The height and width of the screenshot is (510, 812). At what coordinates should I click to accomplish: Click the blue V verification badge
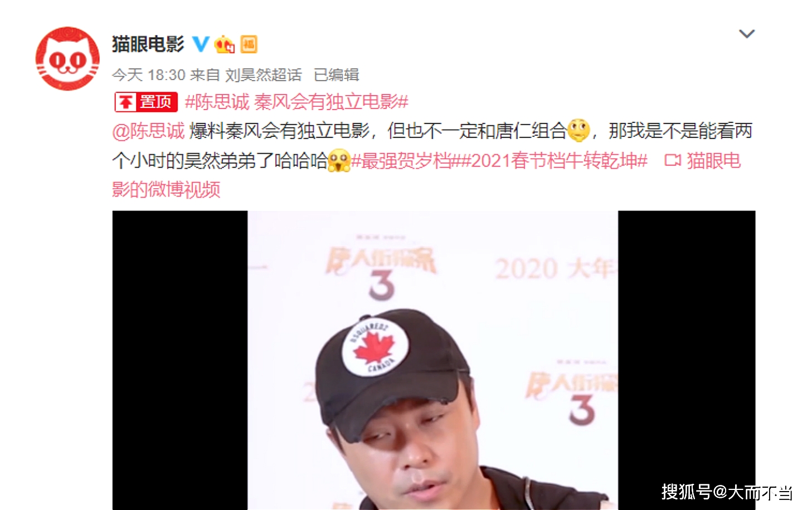[x=201, y=44]
